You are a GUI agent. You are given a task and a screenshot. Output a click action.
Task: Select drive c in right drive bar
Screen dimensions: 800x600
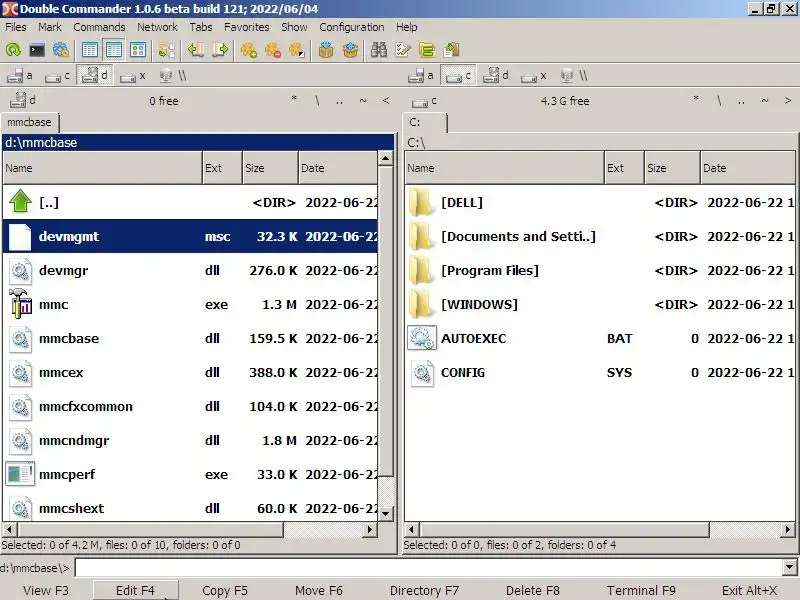point(458,76)
